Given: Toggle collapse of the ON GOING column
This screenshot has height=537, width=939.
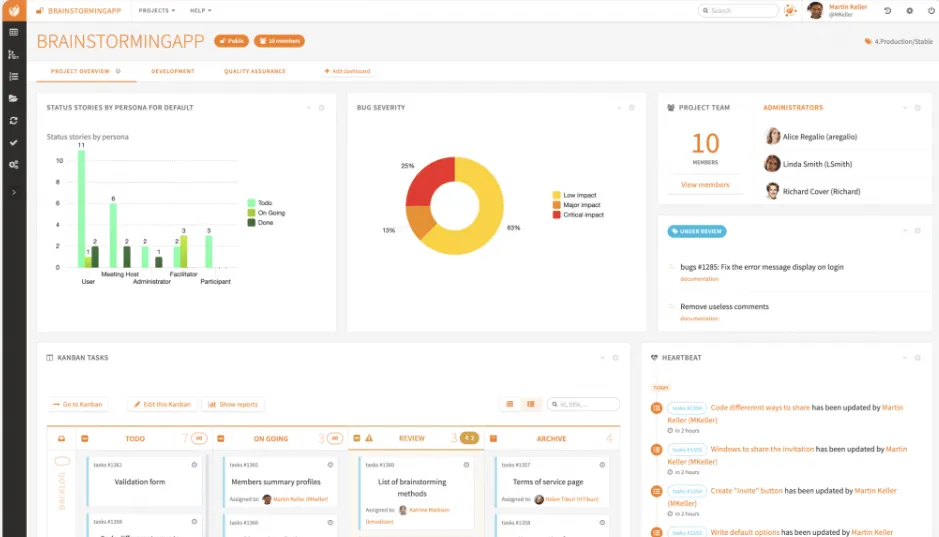Looking at the screenshot, I should tap(220, 438).
